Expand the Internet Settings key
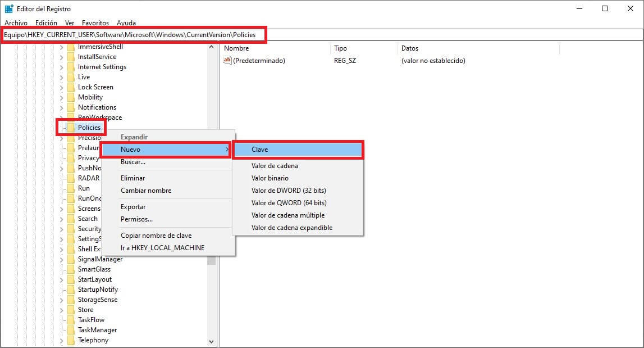Image resolution: width=644 pixels, height=348 pixels. click(61, 67)
